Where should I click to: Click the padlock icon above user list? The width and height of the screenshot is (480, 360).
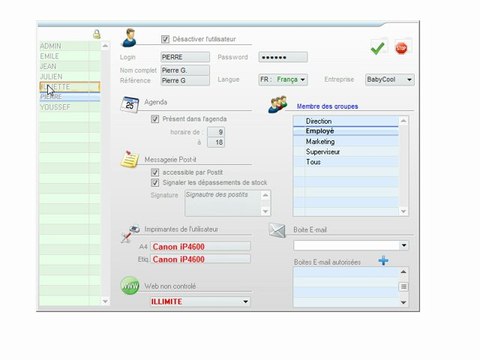[97, 34]
